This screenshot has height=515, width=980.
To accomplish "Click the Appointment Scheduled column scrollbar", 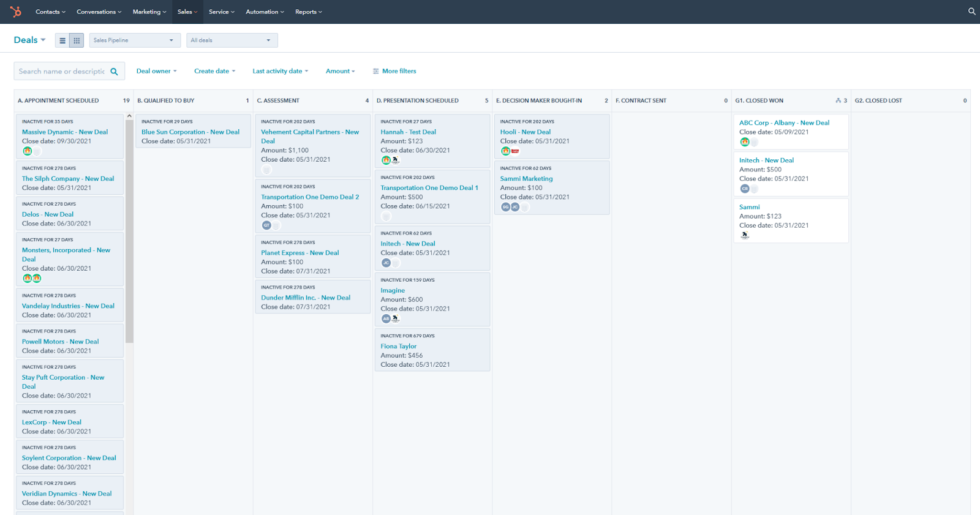I will pyautogui.click(x=129, y=231).
